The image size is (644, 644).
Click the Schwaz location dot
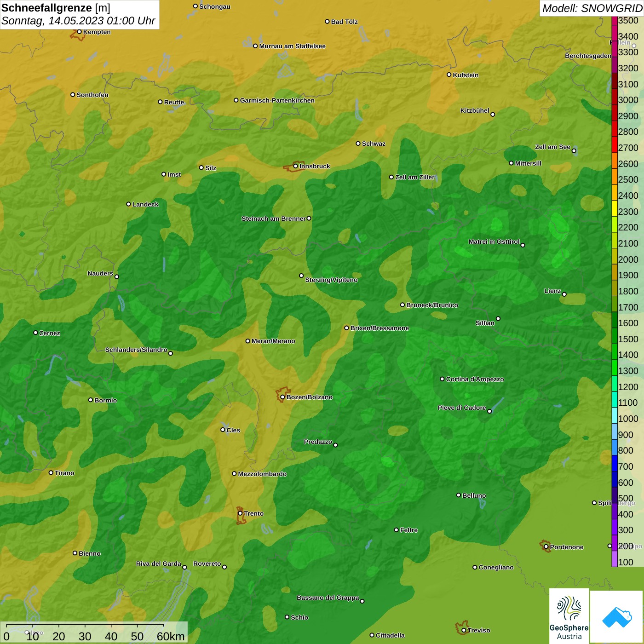coord(358,143)
